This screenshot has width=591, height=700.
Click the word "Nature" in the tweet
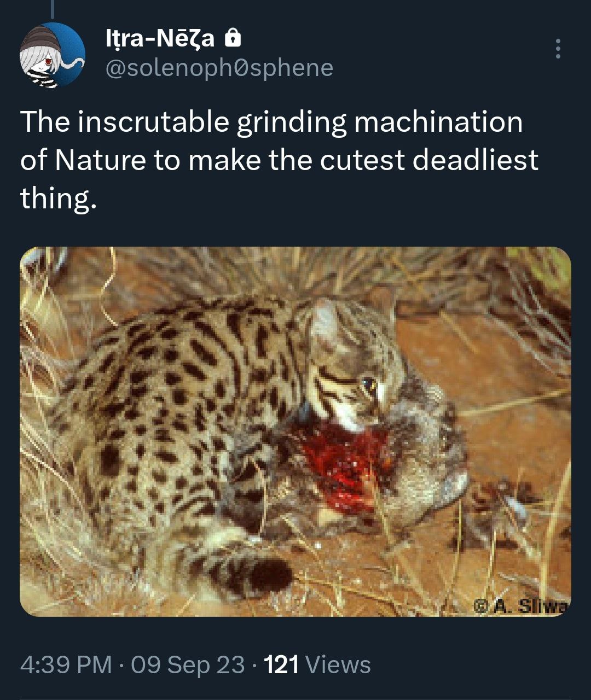tap(100, 160)
